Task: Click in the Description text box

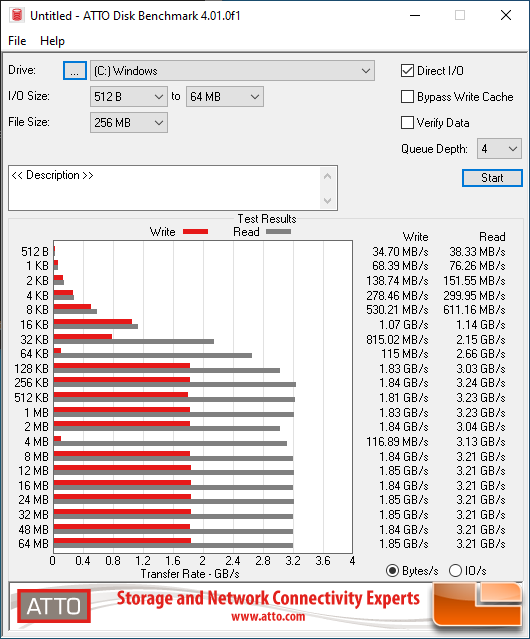Action: coord(165,188)
